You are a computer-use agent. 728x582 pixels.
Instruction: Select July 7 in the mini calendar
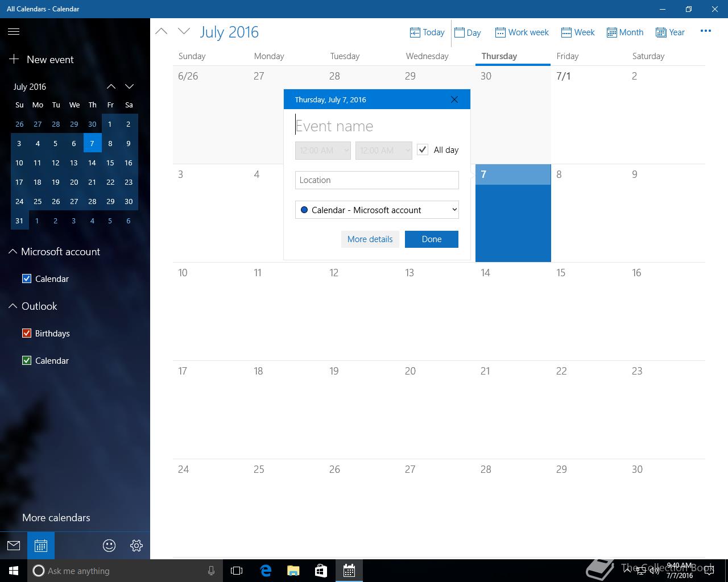click(x=92, y=143)
